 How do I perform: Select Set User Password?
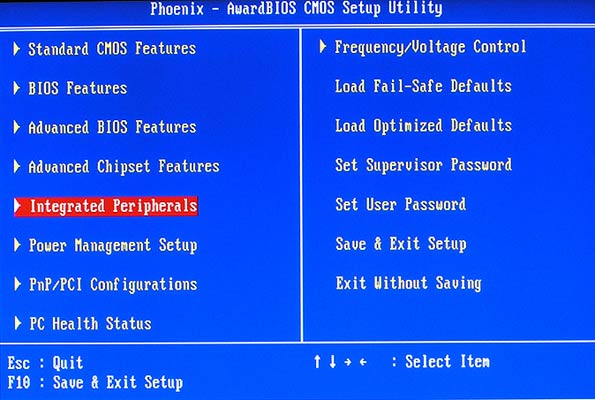(401, 205)
